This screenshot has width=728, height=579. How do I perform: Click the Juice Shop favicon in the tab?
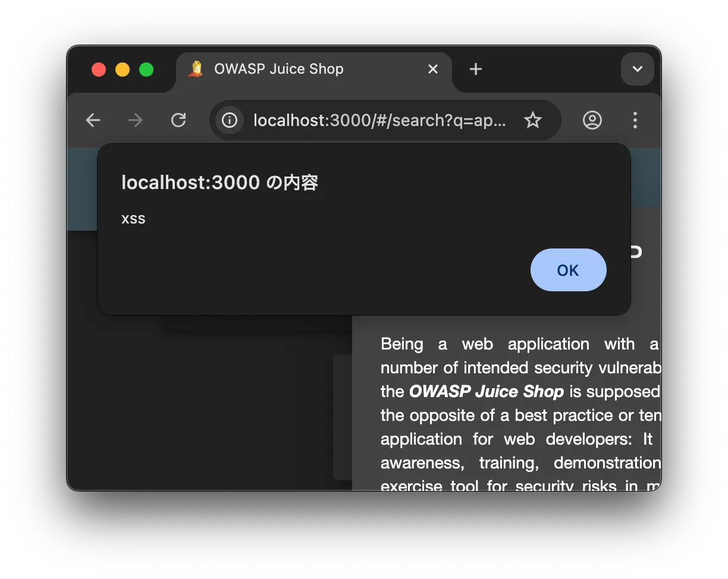point(196,69)
